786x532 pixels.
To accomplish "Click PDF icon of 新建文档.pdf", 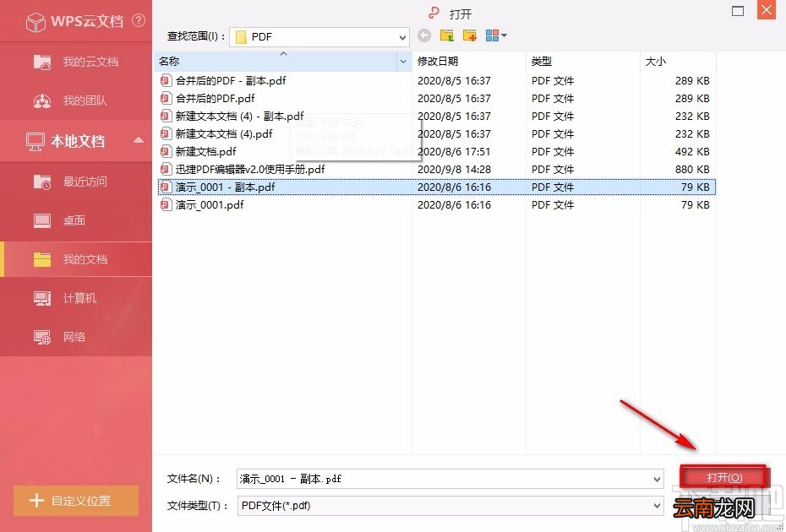I will [x=166, y=151].
